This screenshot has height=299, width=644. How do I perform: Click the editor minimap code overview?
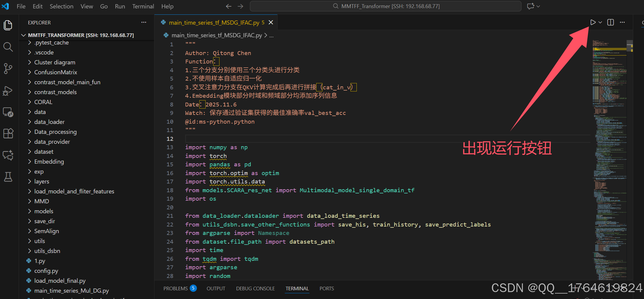point(609,159)
